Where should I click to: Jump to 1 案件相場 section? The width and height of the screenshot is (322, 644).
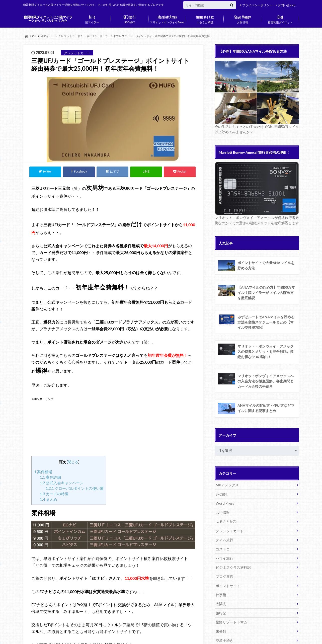click(x=43, y=472)
